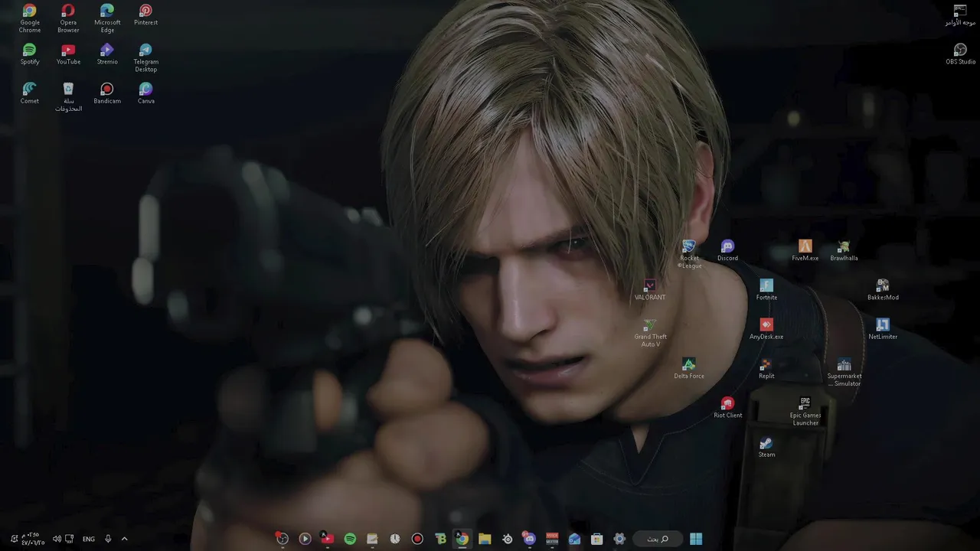
Task: Open File Explorer from the taskbar
Action: click(x=485, y=539)
